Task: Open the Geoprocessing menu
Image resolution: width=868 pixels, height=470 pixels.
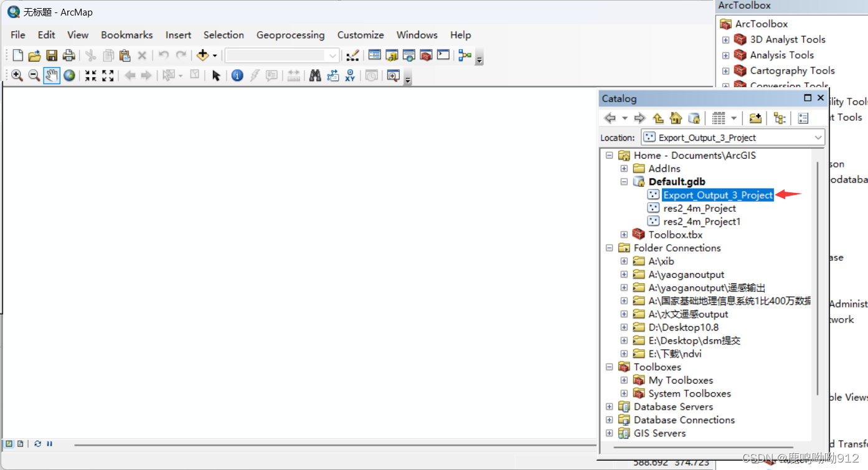Action: [x=291, y=35]
